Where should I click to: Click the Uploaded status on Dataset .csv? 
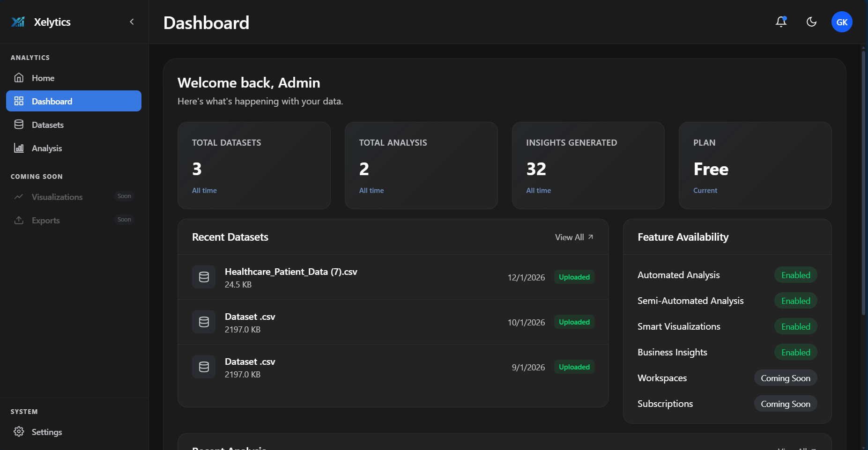pos(574,322)
